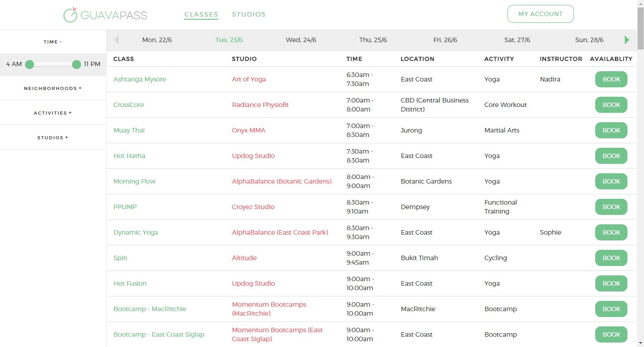This screenshot has height=347, width=644.
Task: Click the 4 AM slider handle
Action: click(x=30, y=64)
